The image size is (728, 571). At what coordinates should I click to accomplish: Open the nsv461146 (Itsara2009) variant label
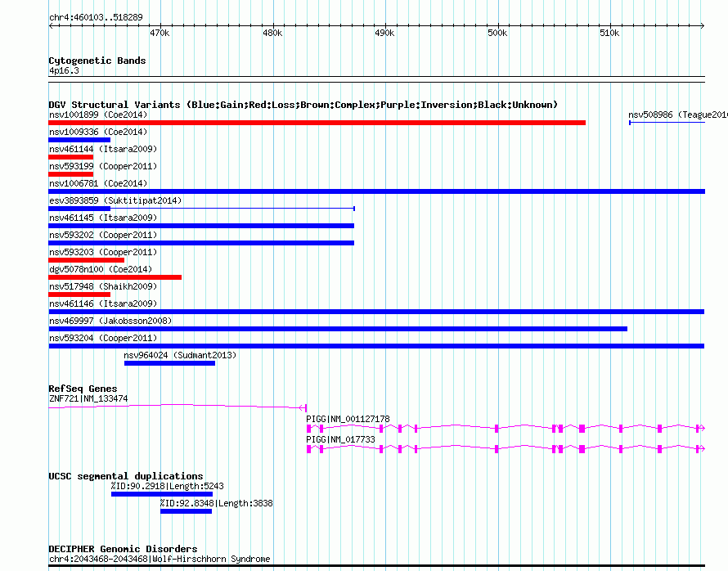[x=103, y=303]
